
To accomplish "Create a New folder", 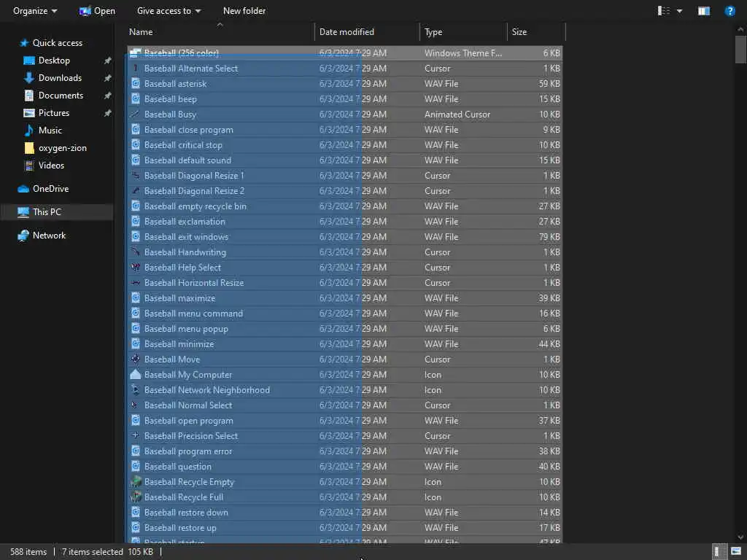I will (244, 10).
